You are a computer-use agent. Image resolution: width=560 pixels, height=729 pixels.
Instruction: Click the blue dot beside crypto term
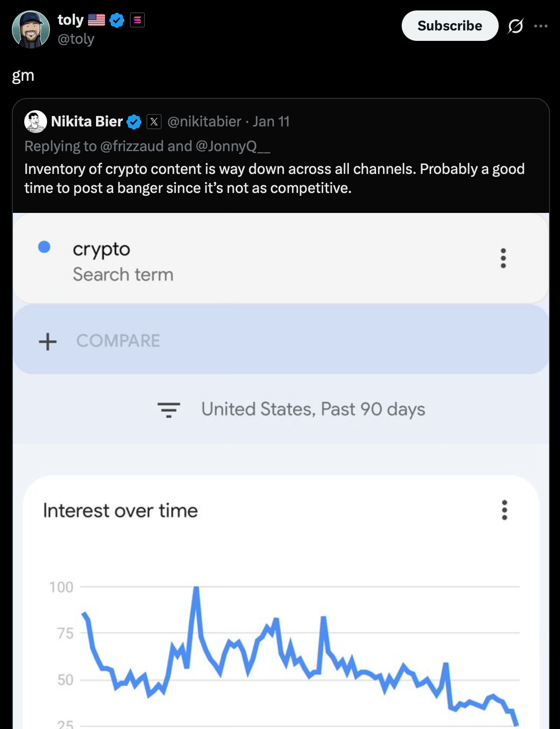[44, 247]
